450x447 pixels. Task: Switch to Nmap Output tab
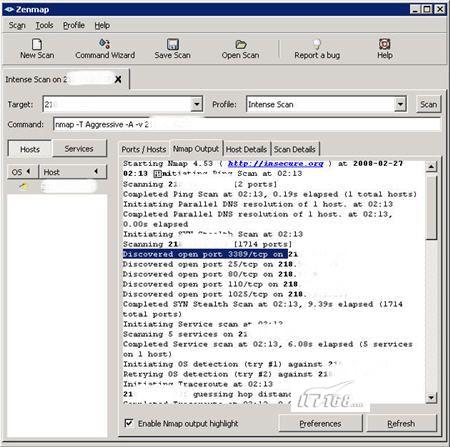click(196, 149)
